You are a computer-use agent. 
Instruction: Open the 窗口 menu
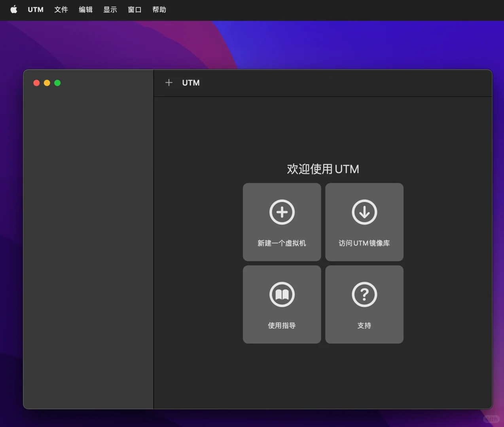pos(135,9)
